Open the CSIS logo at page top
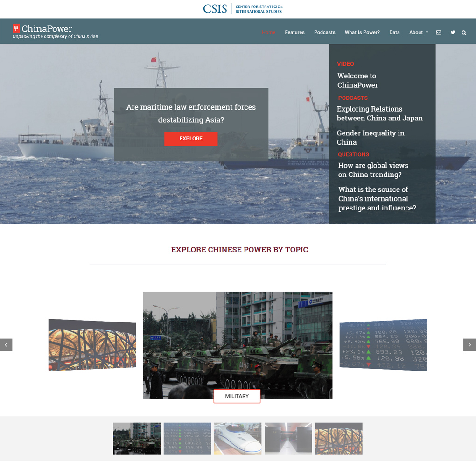Viewport: 476px width, 462px height. tap(243, 9)
